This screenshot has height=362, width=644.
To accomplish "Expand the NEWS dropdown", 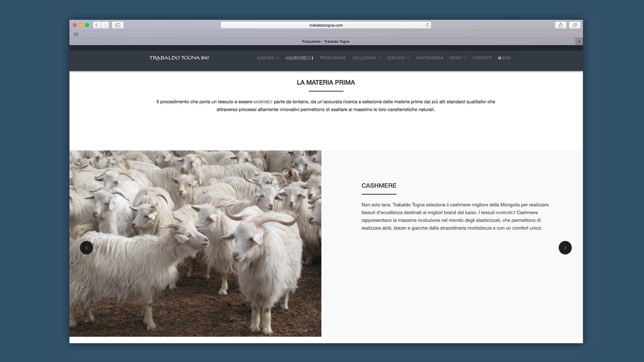I will click(458, 58).
